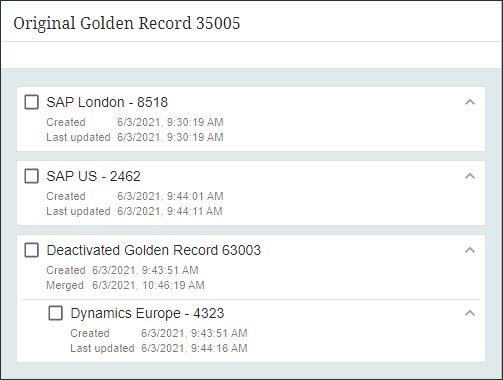This screenshot has height=380, width=503.
Task: Click Dynamics Europe Last updated 9:44:16 AM
Action: [194, 348]
